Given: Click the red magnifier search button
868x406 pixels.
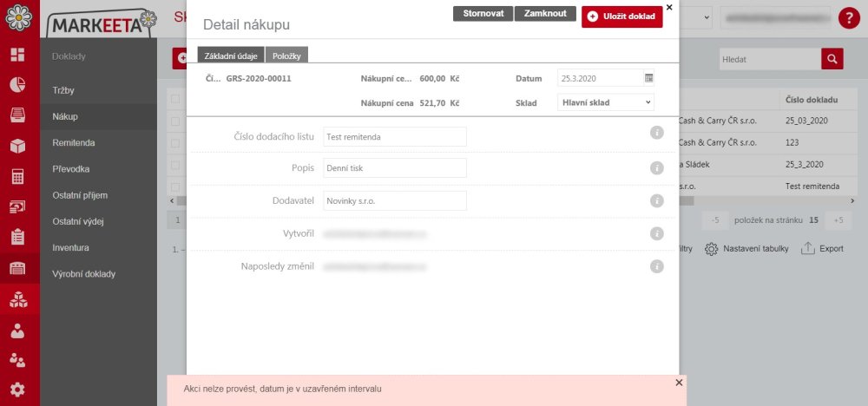Looking at the screenshot, I should click(x=832, y=59).
